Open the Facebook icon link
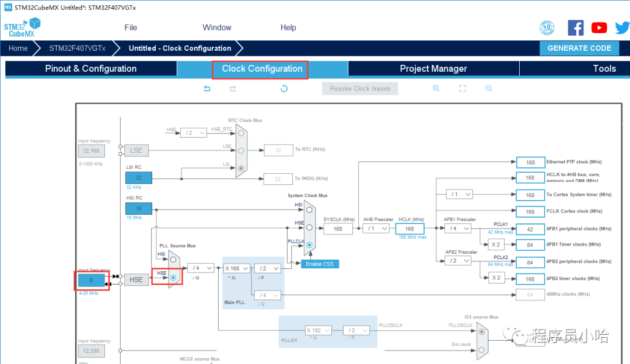 pos(576,27)
